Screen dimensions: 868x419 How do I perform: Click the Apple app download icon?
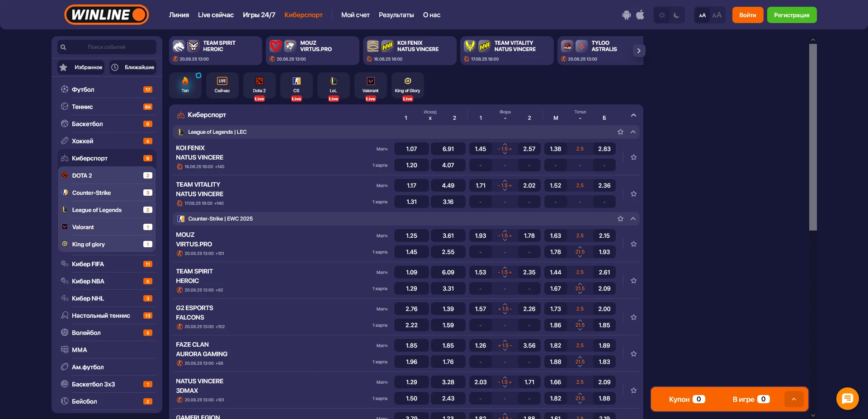pos(640,15)
